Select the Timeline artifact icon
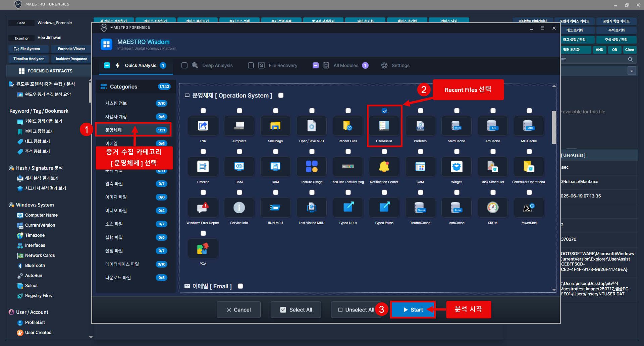The width and height of the screenshot is (644, 346). 203,167
